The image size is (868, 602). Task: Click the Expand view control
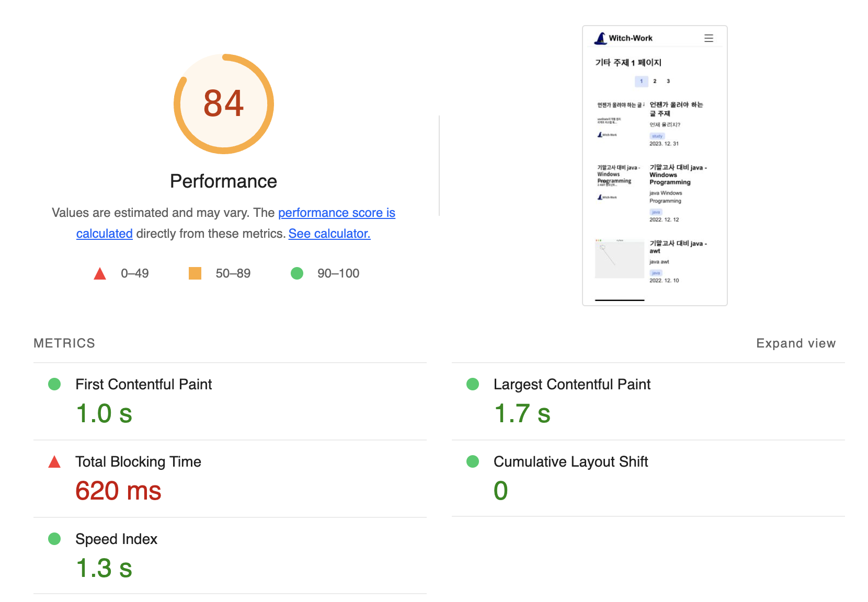tap(795, 343)
